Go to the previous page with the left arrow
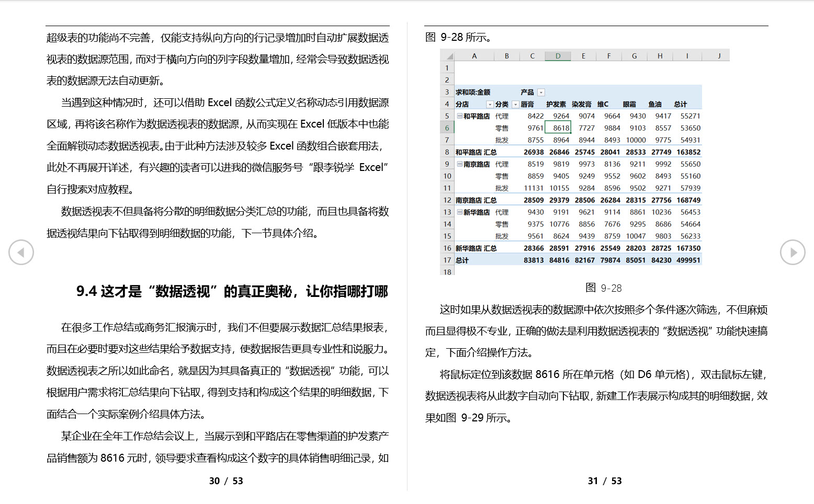 (x=21, y=253)
